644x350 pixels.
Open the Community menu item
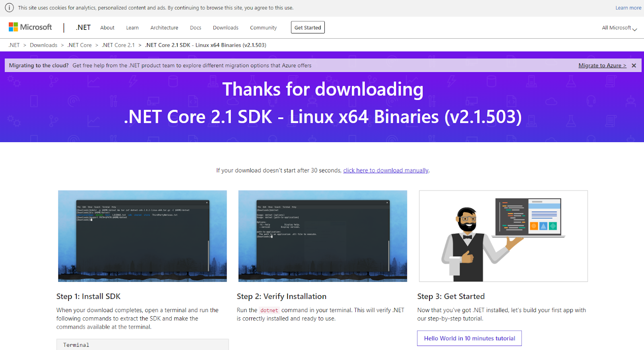263,28
